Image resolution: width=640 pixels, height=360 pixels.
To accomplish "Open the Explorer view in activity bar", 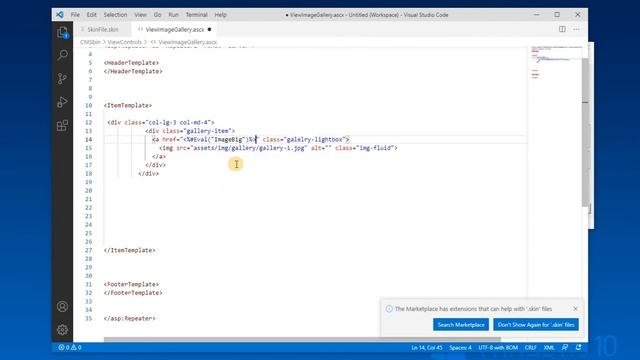I will (62, 32).
